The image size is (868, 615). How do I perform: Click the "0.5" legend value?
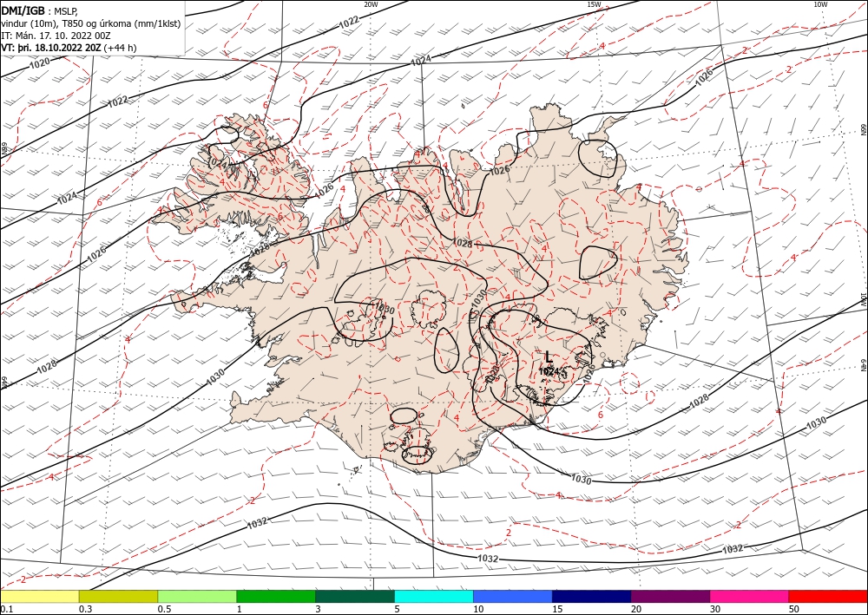click(164, 609)
